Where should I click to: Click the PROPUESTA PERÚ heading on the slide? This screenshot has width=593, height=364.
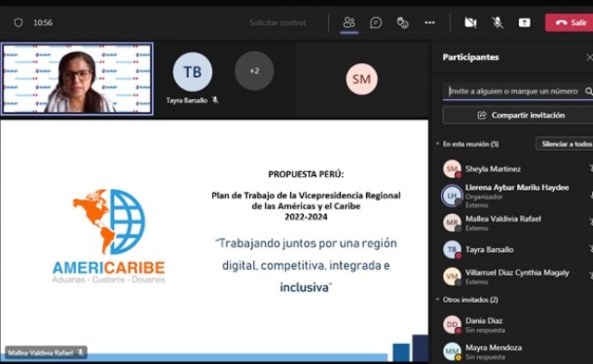click(306, 174)
